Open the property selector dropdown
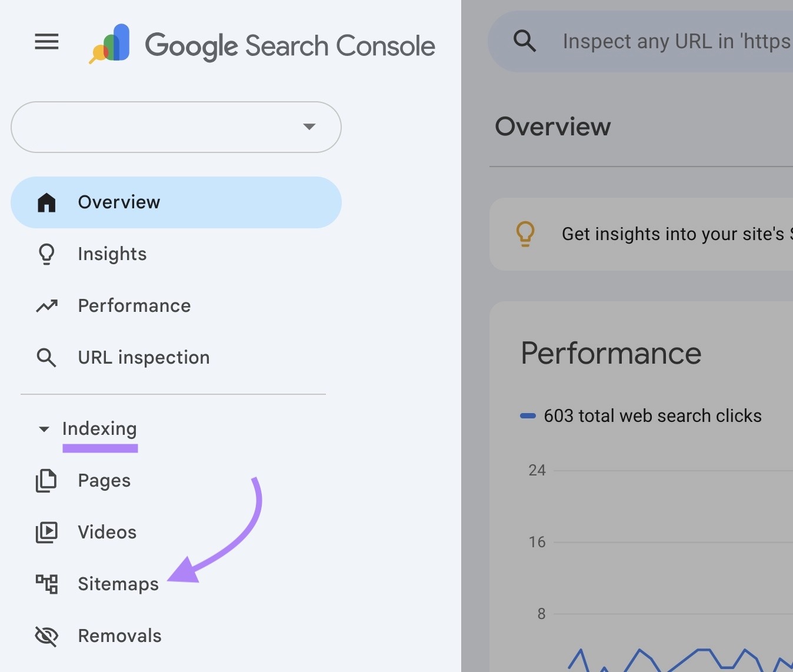793x672 pixels. 176,127
